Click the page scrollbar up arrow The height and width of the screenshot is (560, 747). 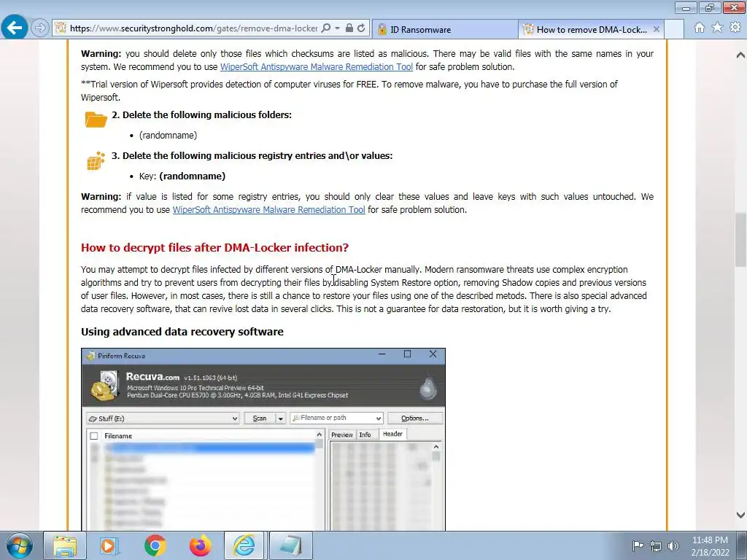(x=740, y=55)
